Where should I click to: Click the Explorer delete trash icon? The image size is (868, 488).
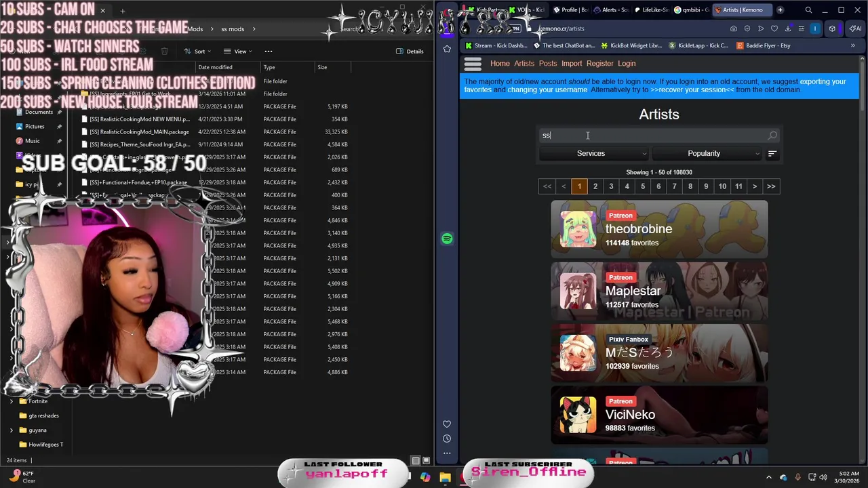point(164,52)
